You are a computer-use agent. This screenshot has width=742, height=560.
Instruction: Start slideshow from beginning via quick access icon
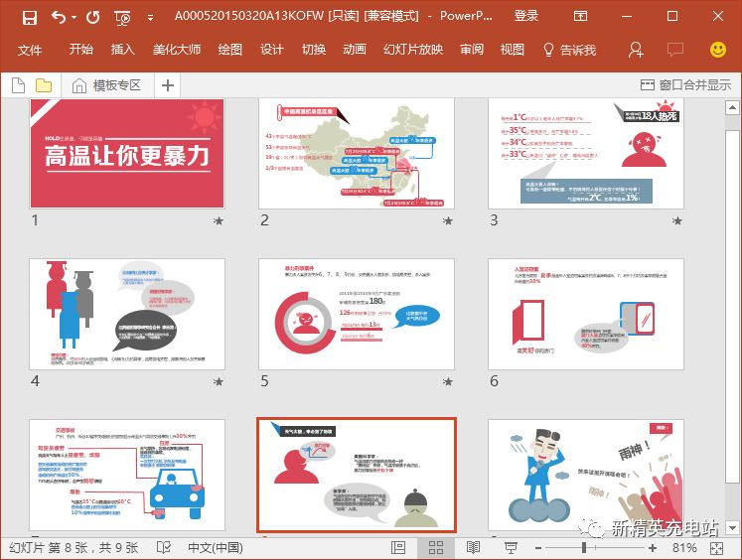tap(122, 17)
